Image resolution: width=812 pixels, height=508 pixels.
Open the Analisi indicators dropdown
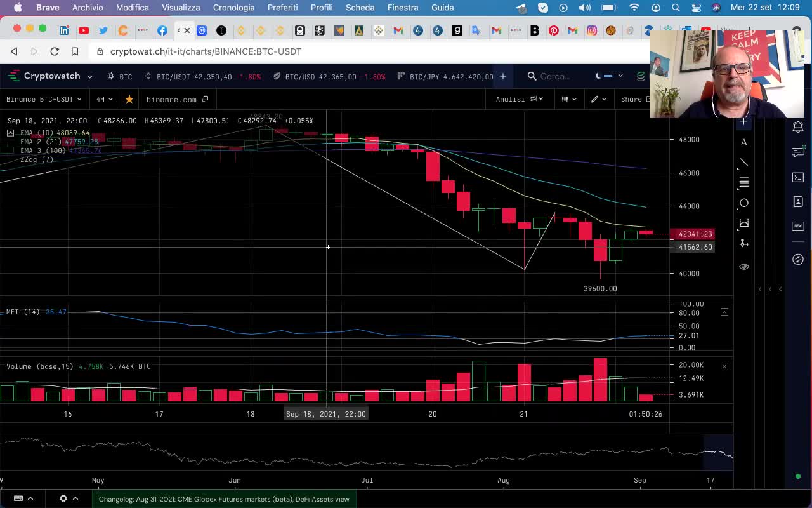click(x=520, y=99)
